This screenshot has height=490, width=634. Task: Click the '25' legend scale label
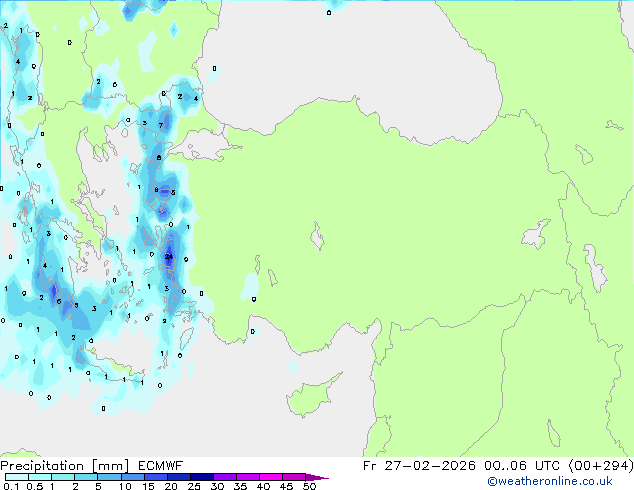coord(194,486)
